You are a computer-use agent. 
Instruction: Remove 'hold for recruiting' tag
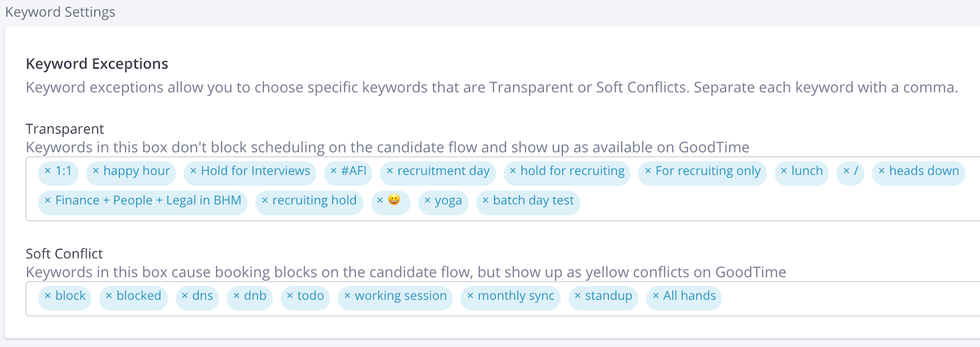[513, 171]
